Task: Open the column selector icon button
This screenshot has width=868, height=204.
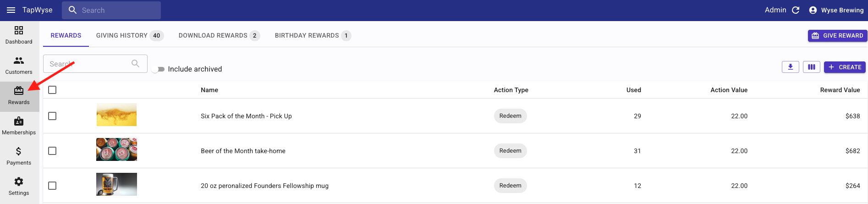Action: point(811,67)
